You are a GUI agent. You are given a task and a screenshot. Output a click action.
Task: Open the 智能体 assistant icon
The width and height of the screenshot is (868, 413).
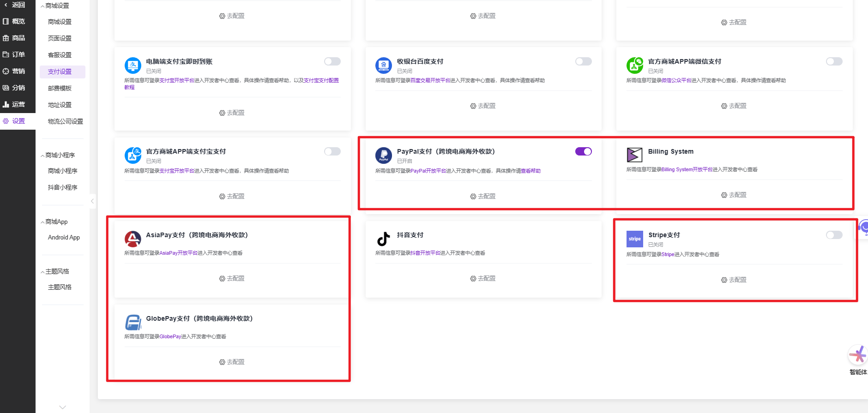[x=858, y=355]
